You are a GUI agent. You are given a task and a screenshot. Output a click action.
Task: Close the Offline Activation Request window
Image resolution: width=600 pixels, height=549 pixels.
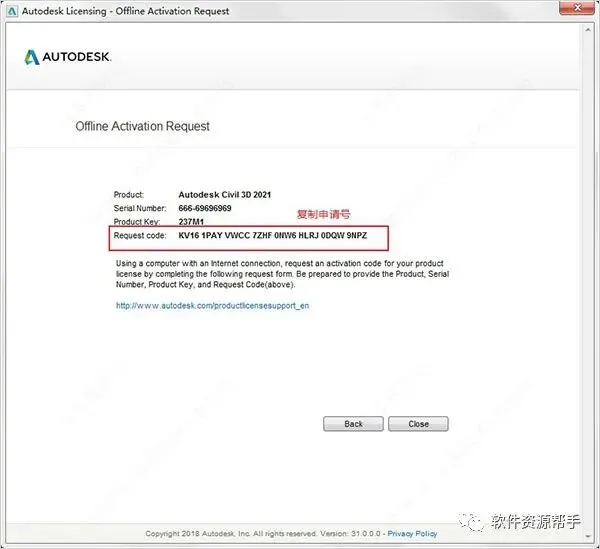(577, 8)
